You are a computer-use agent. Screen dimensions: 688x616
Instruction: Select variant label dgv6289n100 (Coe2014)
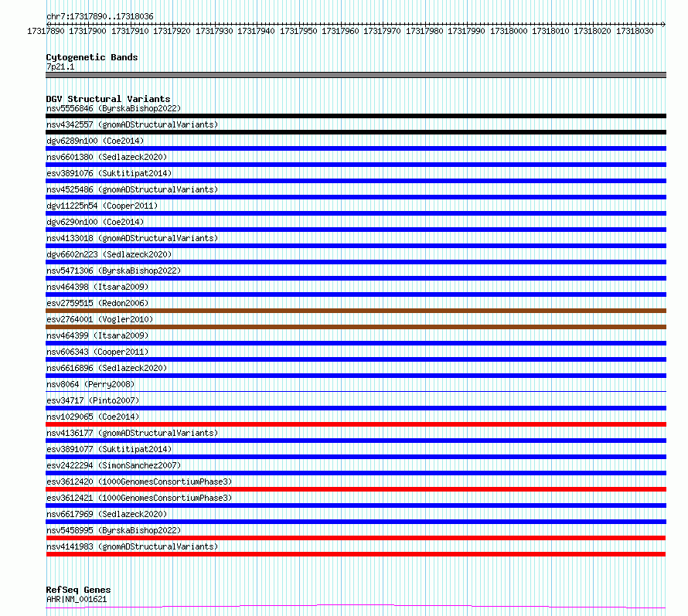coord(95,141)
